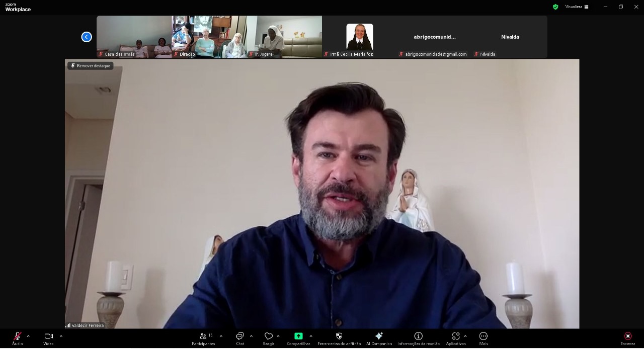This screenshot has height=349, width=644.
Task: Toggle the camera with the Vídeo button
Action: [48, 337]
